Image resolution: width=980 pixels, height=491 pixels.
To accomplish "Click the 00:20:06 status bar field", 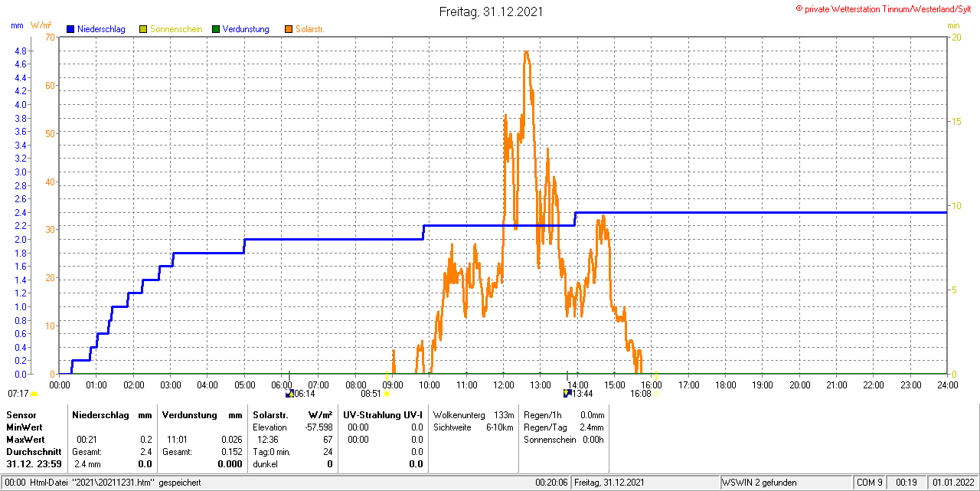I will click(551, 483).
